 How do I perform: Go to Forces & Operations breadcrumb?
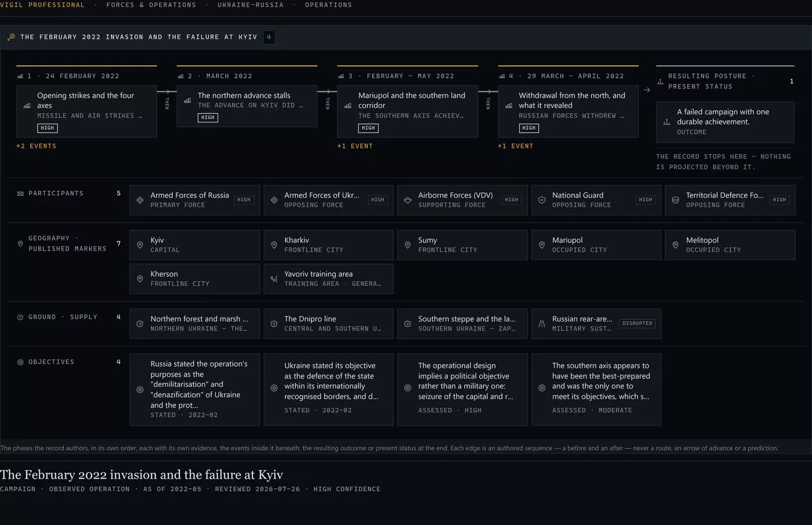[x=152, y=5]
